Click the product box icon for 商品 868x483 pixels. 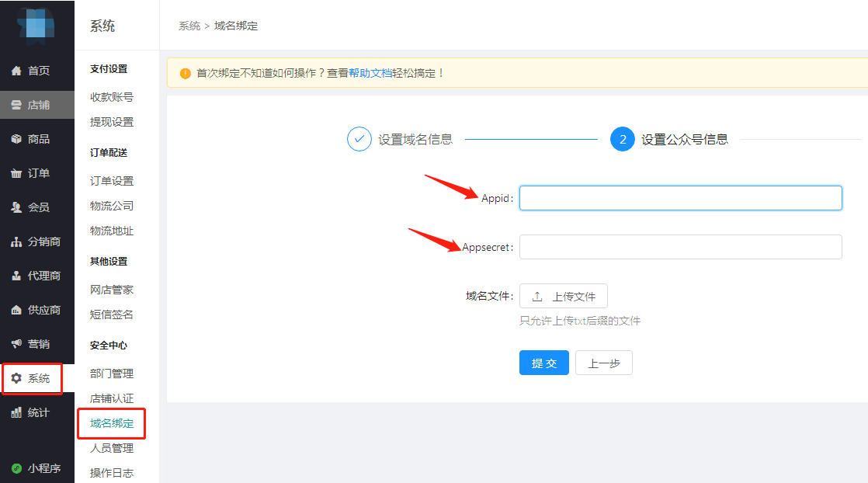coord(16,139)
